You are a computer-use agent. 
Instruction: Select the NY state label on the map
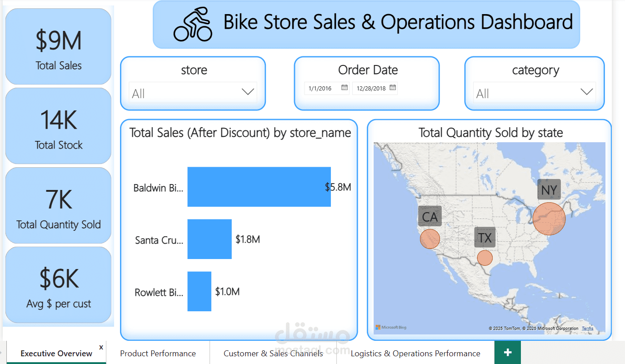(x=549, y=189)
